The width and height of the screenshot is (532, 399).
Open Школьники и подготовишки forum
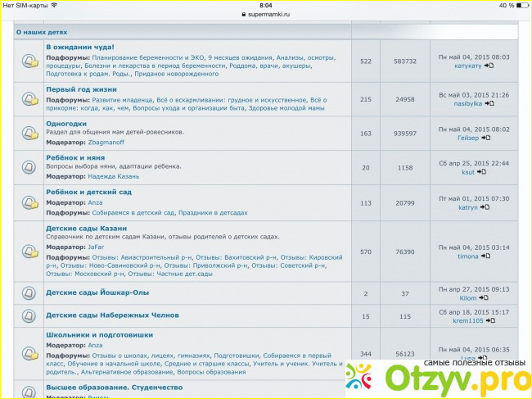99,334
